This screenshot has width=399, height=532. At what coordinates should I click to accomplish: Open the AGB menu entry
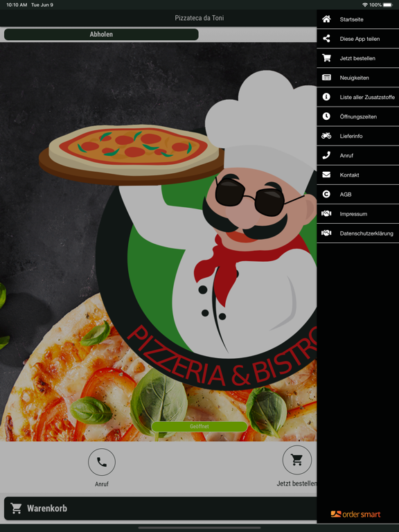coord(358,195)
